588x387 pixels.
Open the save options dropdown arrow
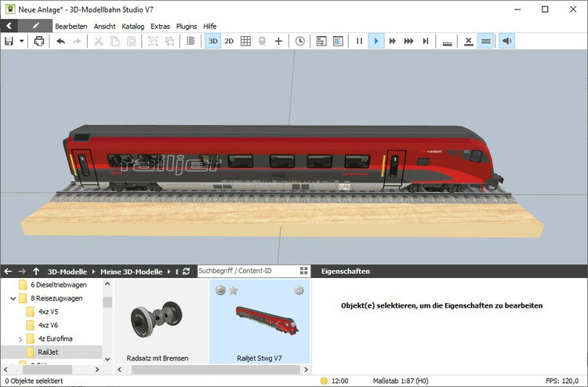(x=22, y=41)
